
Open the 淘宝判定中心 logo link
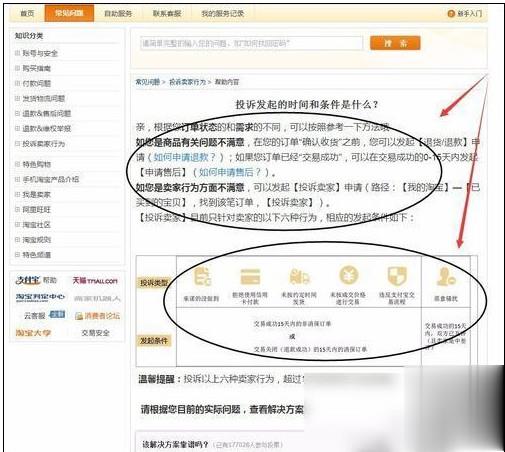click(40, 297)
